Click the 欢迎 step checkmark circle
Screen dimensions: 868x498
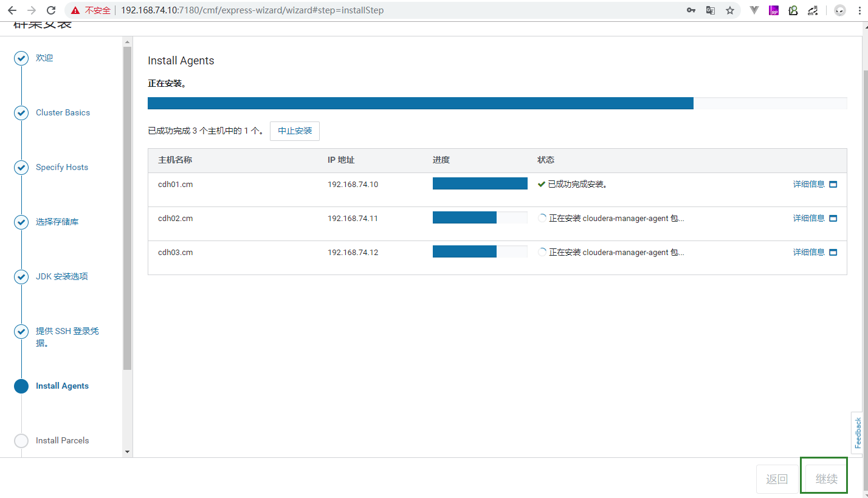coord(21,58)
